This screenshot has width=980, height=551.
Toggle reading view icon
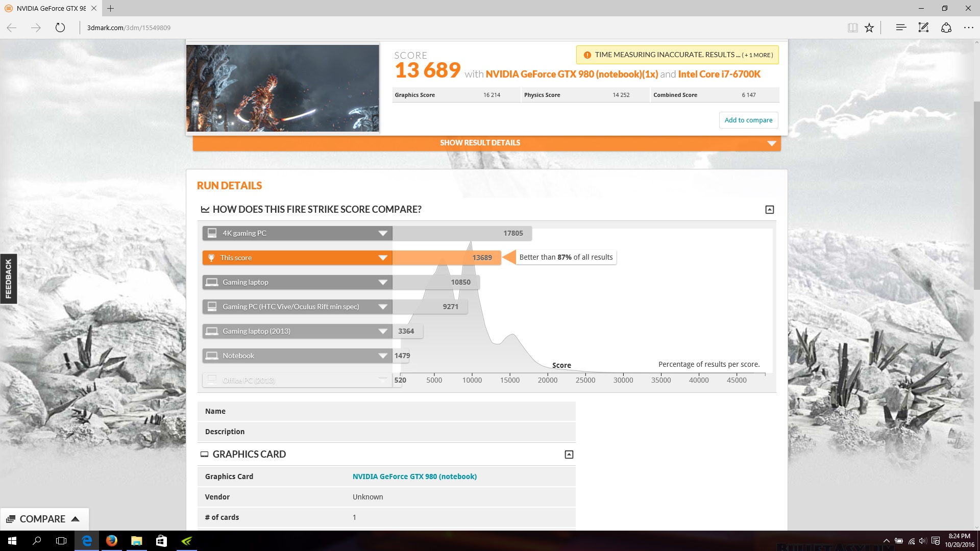852,28
